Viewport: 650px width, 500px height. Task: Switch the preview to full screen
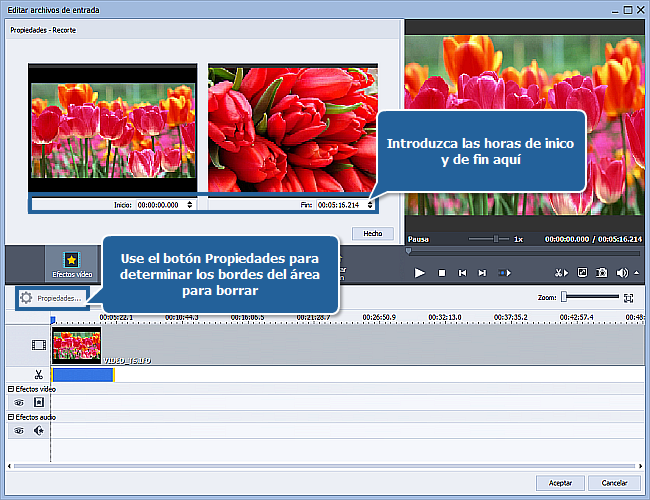(x=582, y=272)
